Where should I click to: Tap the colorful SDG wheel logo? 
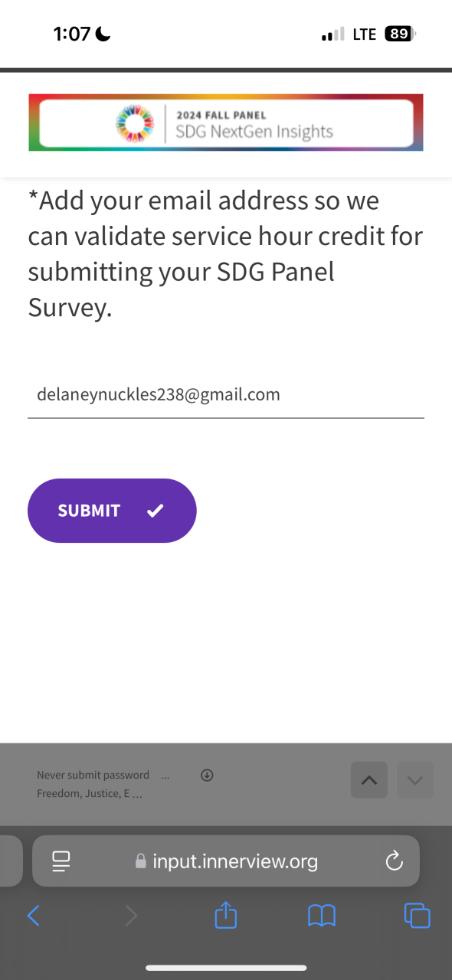click(134, 122)
